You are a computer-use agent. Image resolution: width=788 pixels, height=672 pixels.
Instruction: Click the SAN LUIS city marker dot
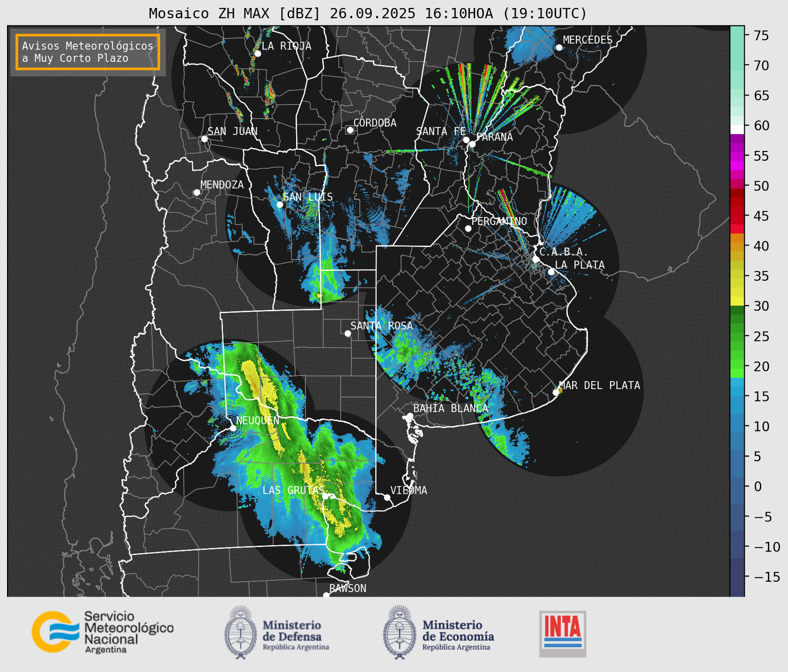(x=280, y=205)
